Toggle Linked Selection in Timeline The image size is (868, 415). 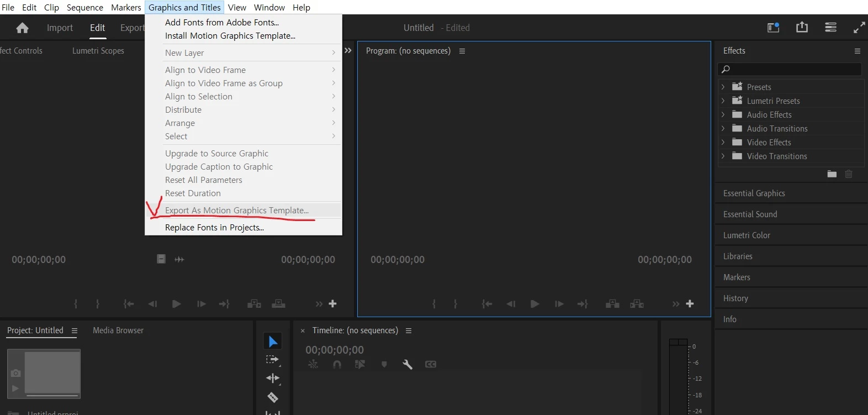[360, 364]
